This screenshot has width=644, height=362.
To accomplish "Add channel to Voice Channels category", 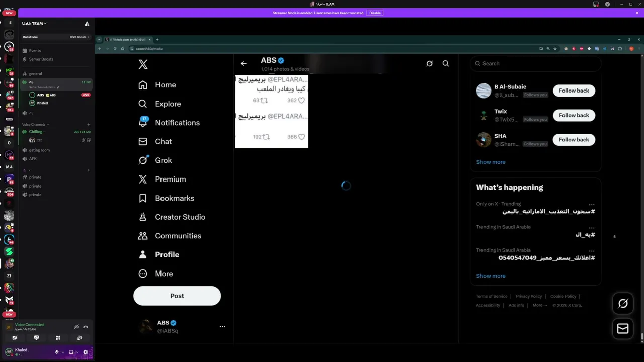I will (89, 124).
